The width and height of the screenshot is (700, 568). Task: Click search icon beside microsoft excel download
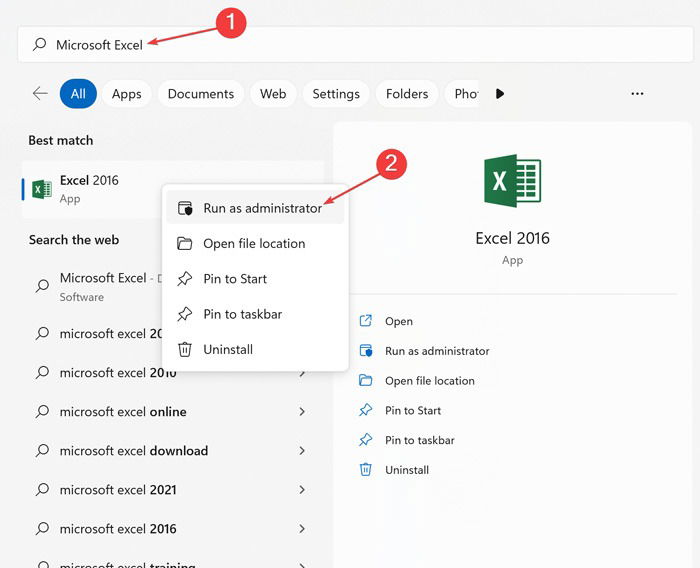click(42, 450)
